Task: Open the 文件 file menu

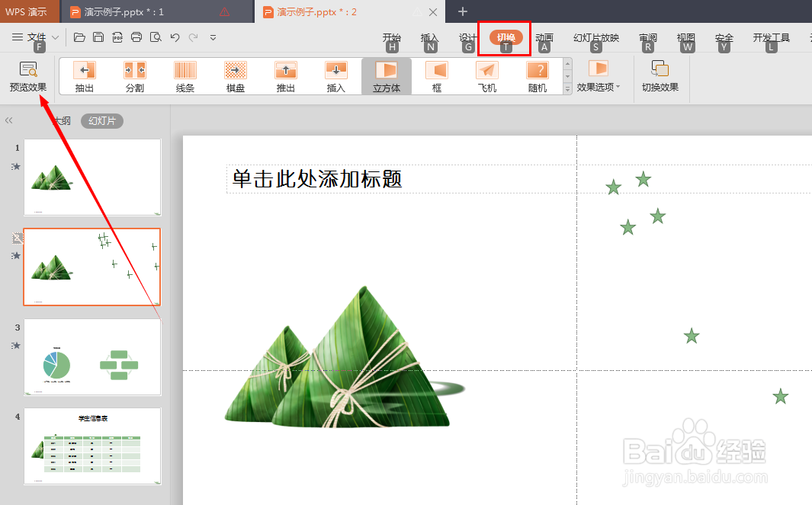Action: [x=35, y=37]
